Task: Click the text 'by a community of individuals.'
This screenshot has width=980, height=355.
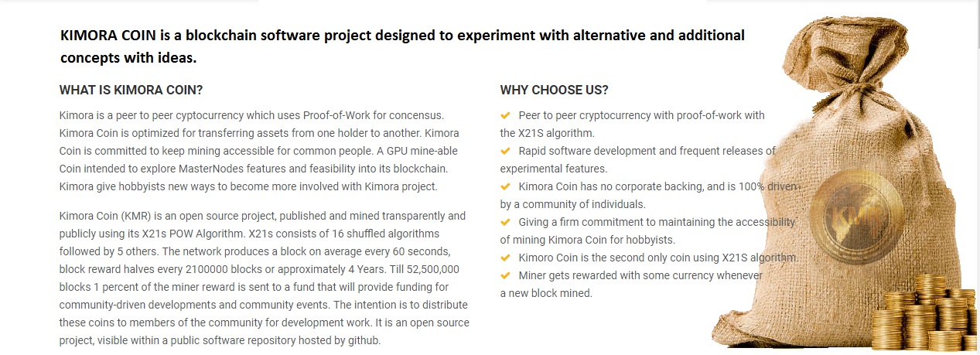Action: 573,204
